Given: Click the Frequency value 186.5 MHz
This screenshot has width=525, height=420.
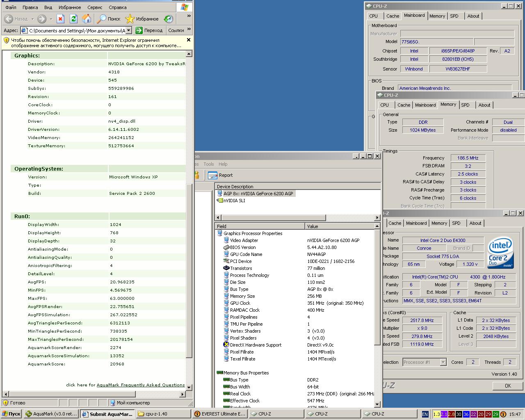Looking at the screenshot, I should coord(468,158).
